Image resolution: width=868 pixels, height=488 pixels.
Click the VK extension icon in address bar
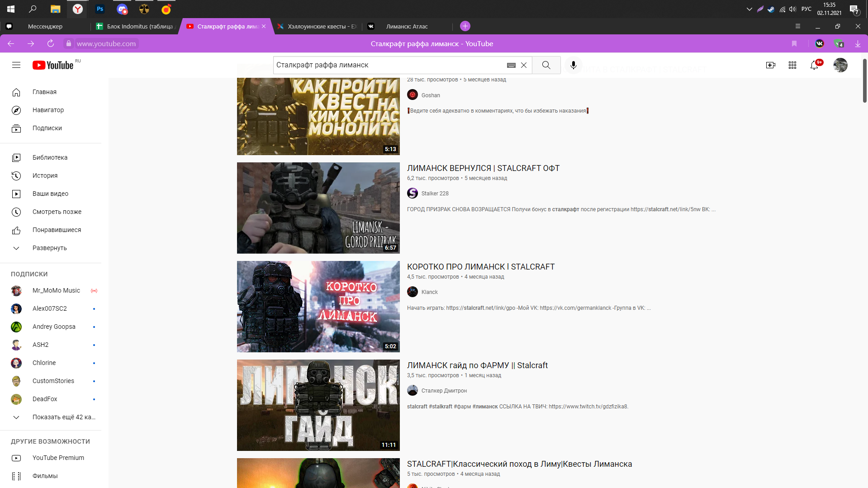point(820,44)
